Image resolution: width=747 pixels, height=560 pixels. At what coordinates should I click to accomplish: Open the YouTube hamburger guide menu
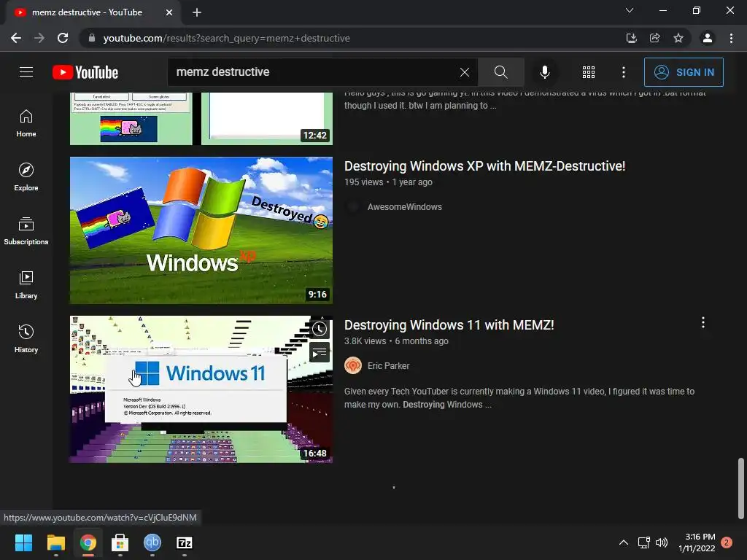pos(26,72)
